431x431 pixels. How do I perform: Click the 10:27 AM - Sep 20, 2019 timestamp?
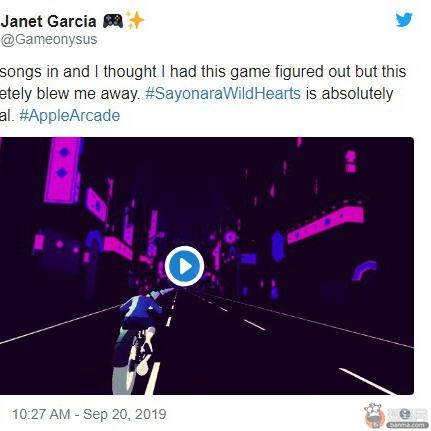(89, 414)
